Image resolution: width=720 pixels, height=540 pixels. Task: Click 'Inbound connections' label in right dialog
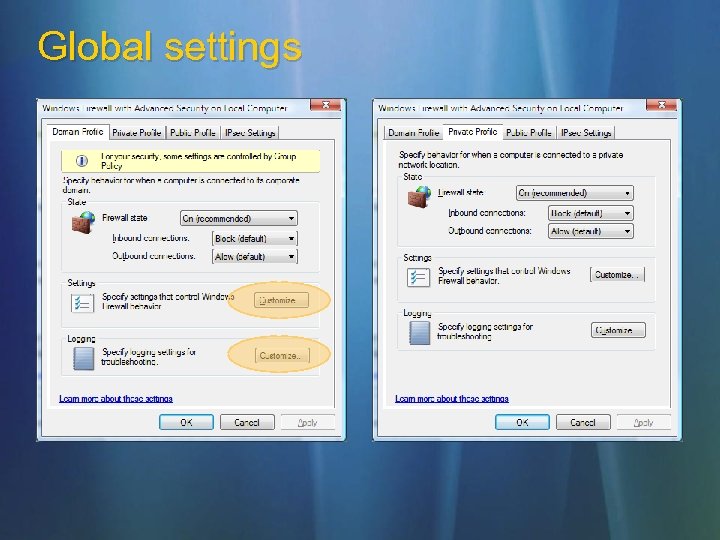pos(487,213)
